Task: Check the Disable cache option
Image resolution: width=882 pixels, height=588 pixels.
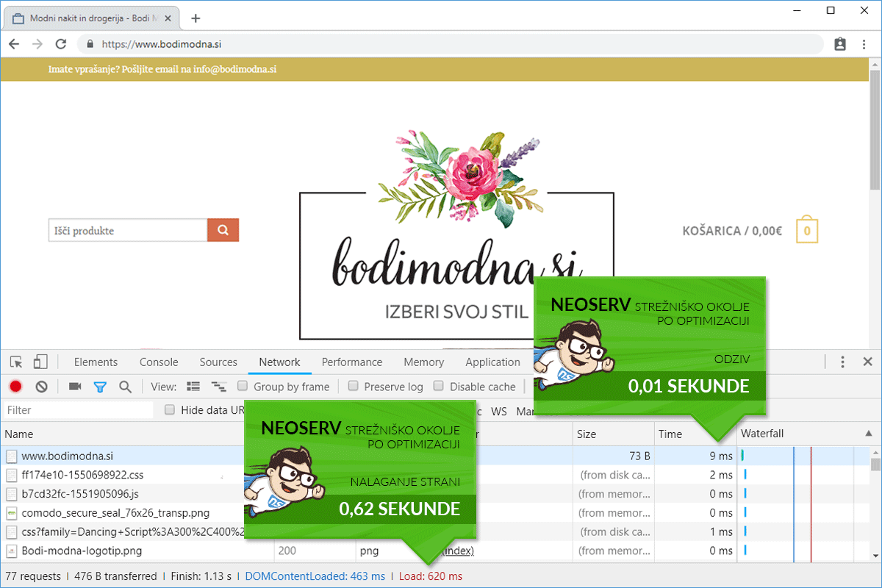Action: [x=439, y=387]
